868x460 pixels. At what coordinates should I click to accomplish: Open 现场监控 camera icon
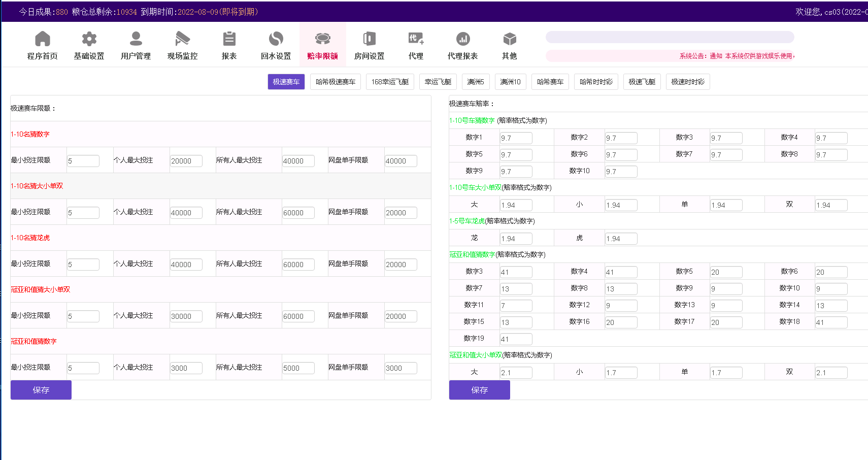coord(183,39)
